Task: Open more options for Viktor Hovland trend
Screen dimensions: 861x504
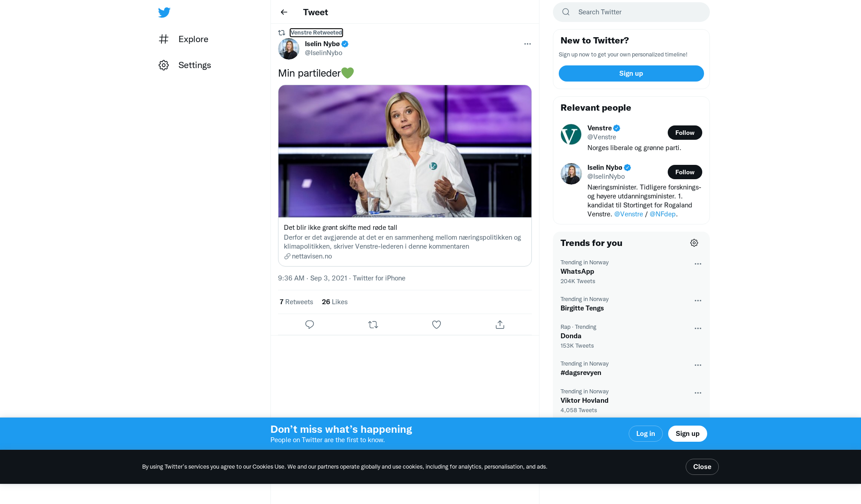Action: (x=698, y=393)
